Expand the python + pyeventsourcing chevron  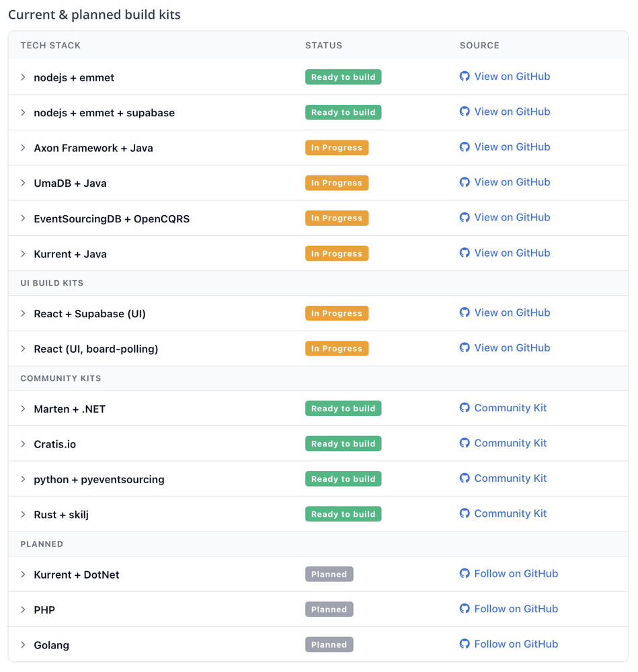point(23,478)
